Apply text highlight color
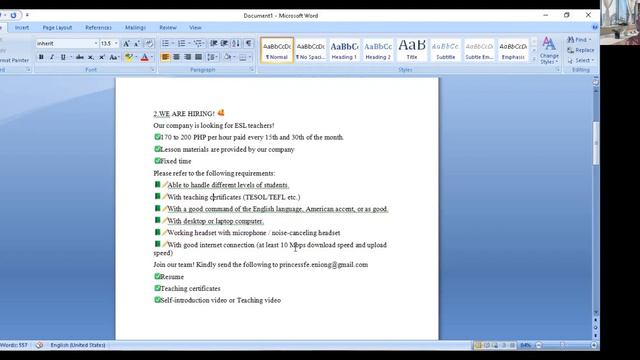This screenshot has width=640, height=360. pyautogui.click(x=129, y=57)
